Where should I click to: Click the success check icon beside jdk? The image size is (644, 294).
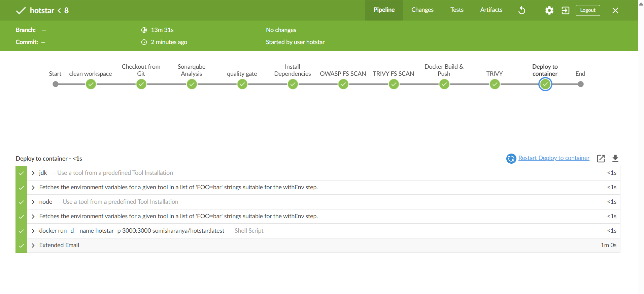[21, 173]
